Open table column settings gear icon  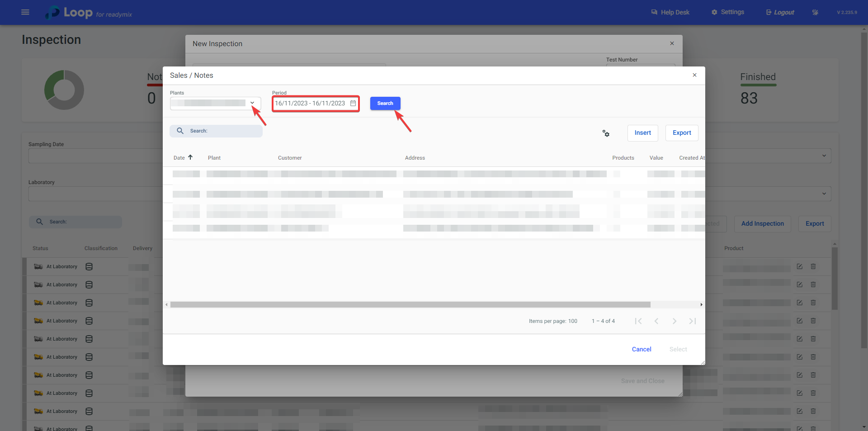(606, 133)
